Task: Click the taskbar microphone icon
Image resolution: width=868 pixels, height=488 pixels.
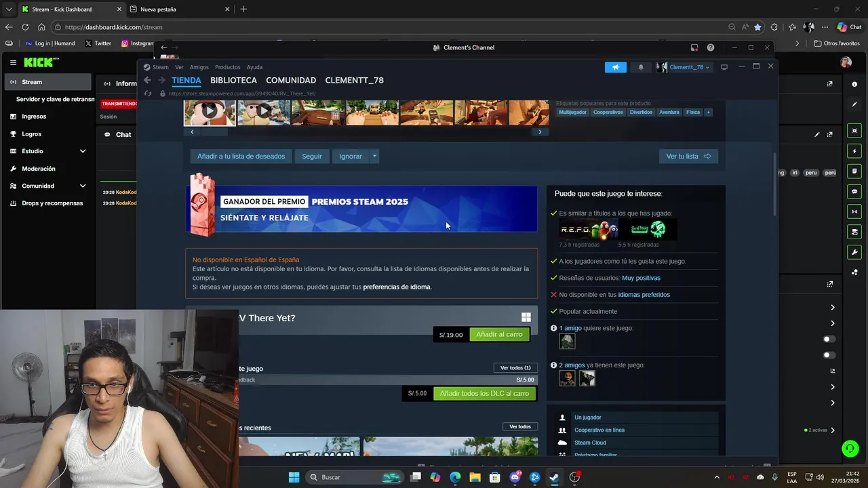Action: click(774, 477)
